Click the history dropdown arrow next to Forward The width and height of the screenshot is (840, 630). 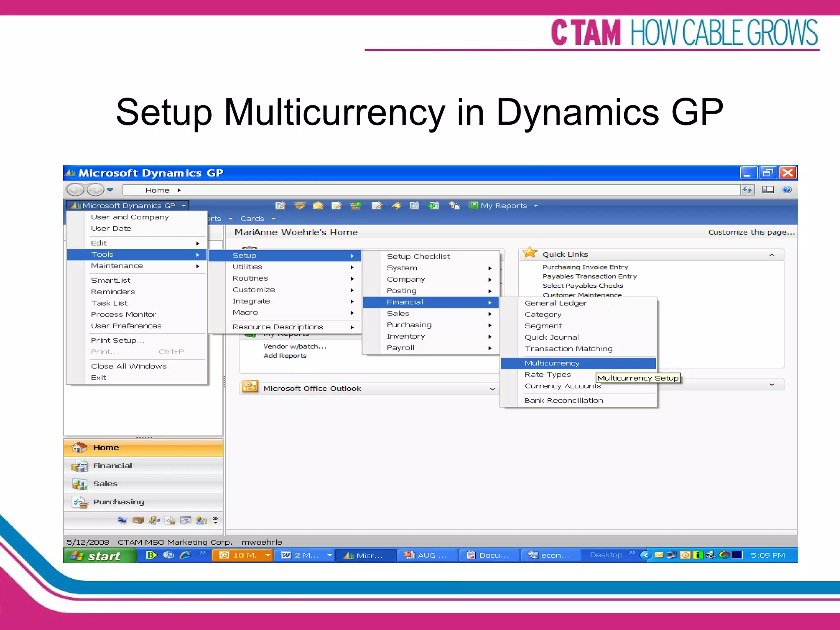[x=110, y=189]
